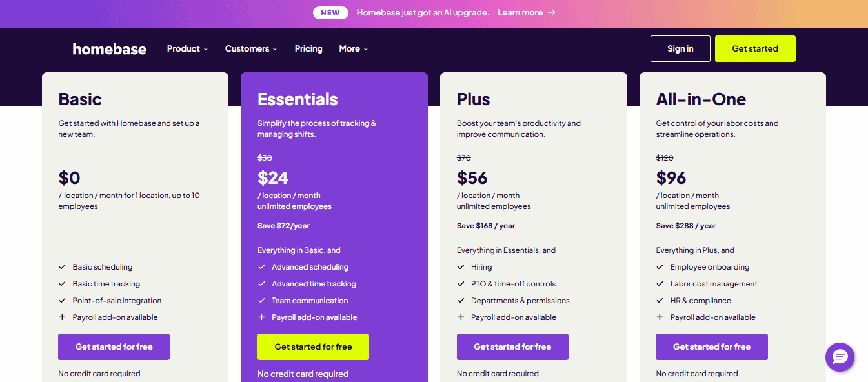The image size is (868, 382).
Task: Click the Sign in button
Action: [x=680, y=48]
